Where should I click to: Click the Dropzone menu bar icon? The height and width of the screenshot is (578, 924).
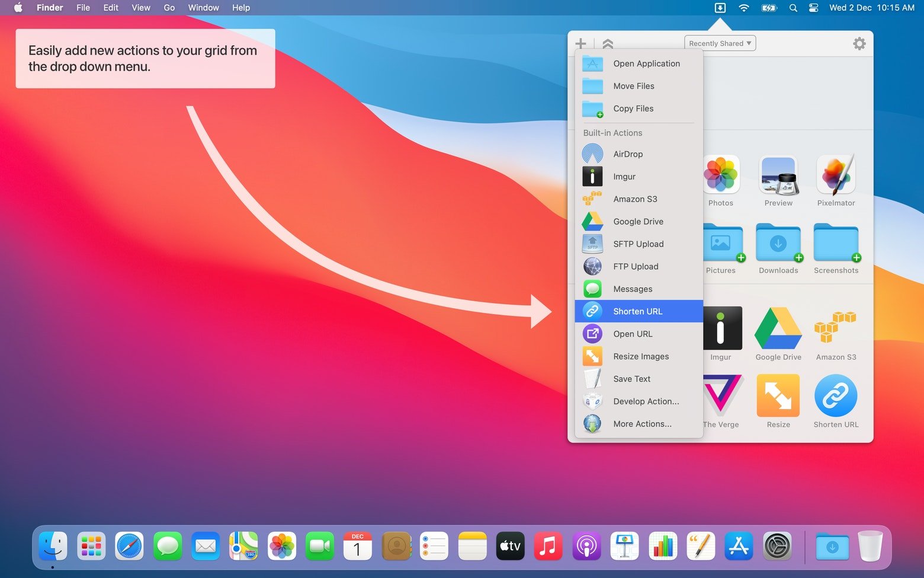(720, 8)
